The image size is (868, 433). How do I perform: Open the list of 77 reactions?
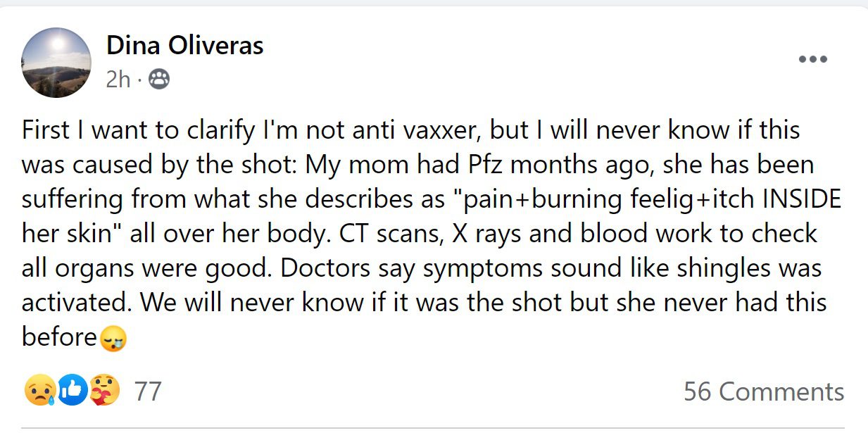(x=148, y=391)
